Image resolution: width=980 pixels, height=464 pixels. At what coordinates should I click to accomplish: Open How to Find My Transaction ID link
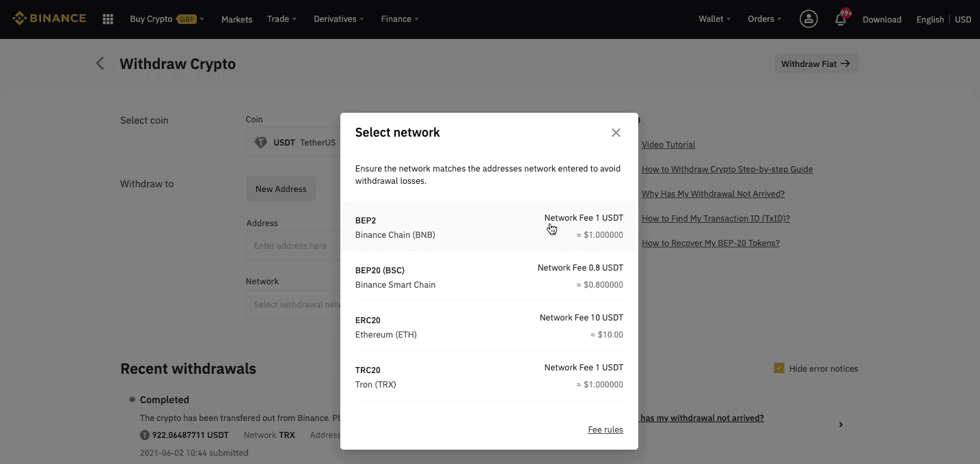pos(716,219)
